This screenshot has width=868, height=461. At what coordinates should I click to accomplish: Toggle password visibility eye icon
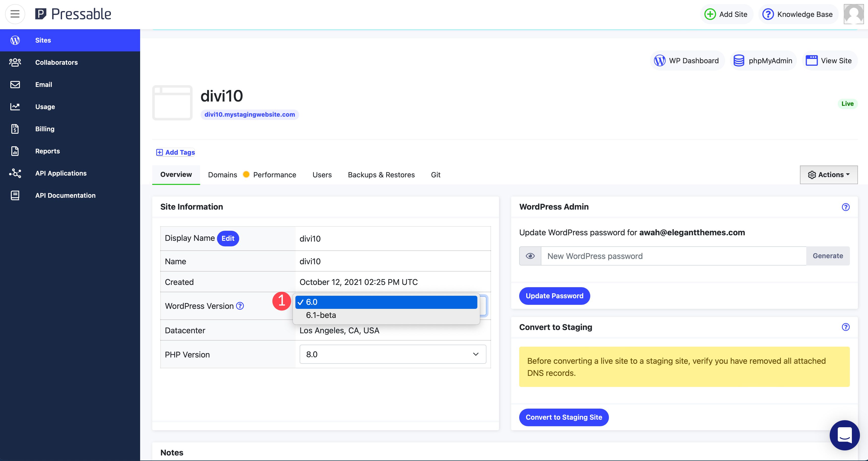point(529,255)
